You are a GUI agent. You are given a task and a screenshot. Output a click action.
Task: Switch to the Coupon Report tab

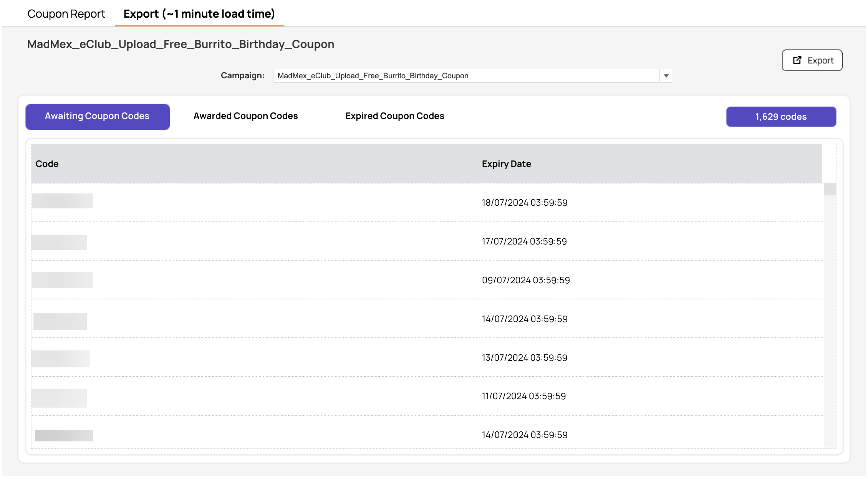(x=66, y=14)
